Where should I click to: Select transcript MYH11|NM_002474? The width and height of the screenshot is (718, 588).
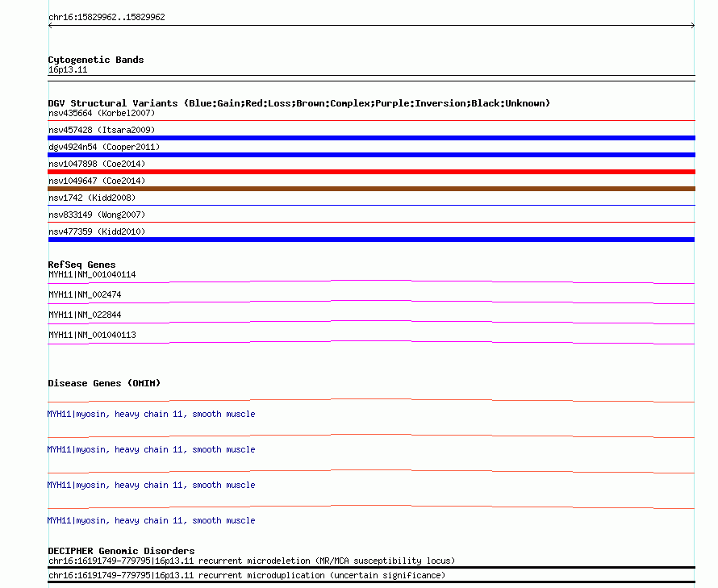[x=85, y=294]
